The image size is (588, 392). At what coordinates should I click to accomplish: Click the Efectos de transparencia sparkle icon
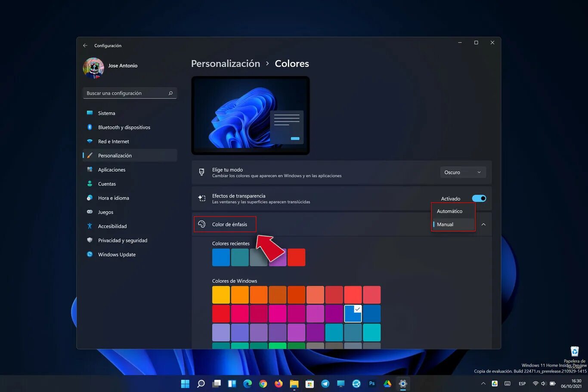[201, 198]
